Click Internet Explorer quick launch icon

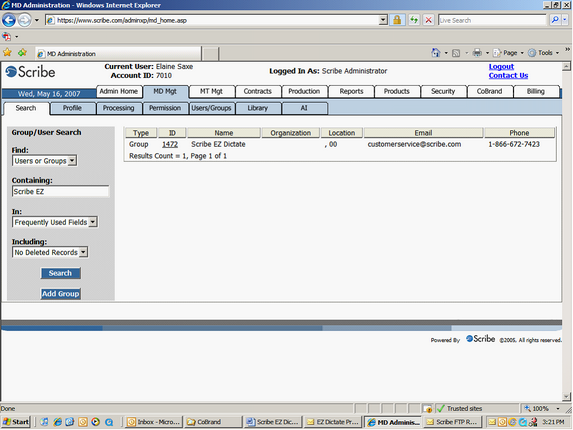57,422
